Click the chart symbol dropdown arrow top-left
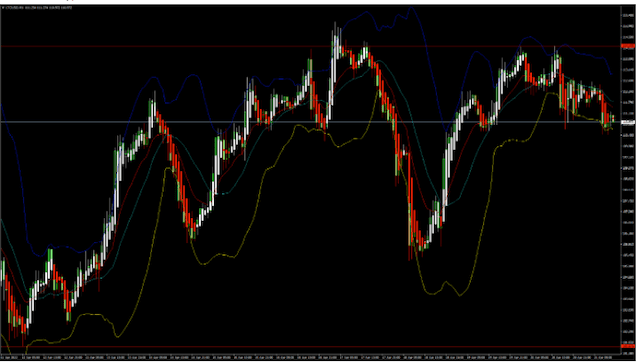Image resolution: width=640 pixels, height=362 pixels. point(3,8)
